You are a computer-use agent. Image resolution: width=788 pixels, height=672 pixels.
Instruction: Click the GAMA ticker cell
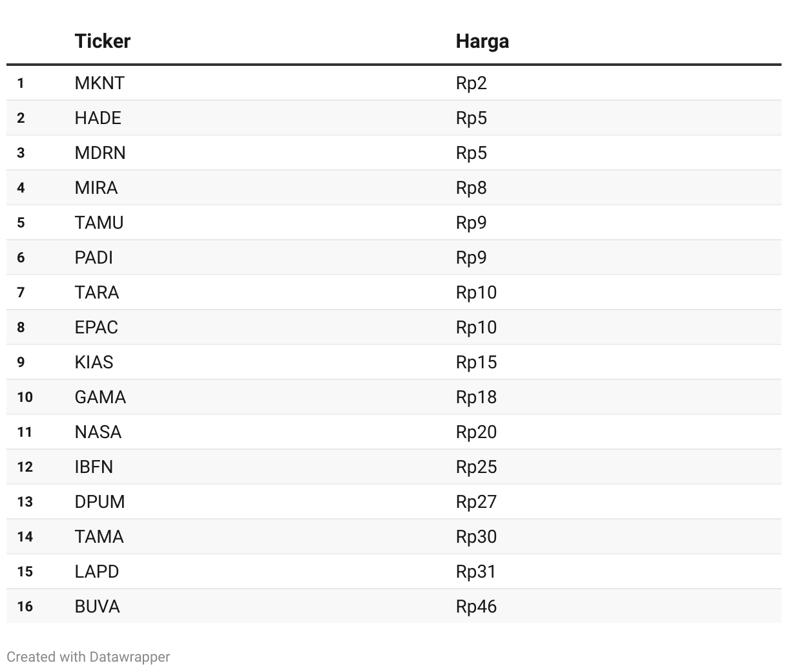pos(100,397)
